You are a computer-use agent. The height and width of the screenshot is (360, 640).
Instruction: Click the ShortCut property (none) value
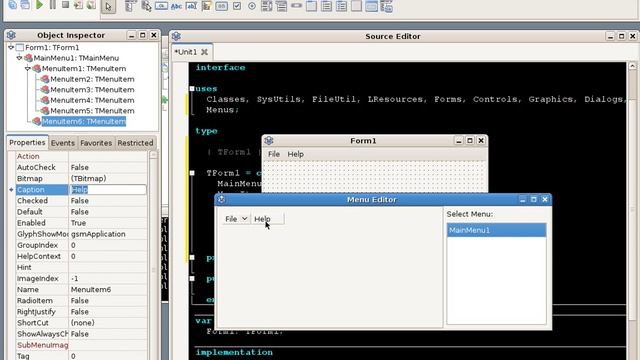pos(82,323)
